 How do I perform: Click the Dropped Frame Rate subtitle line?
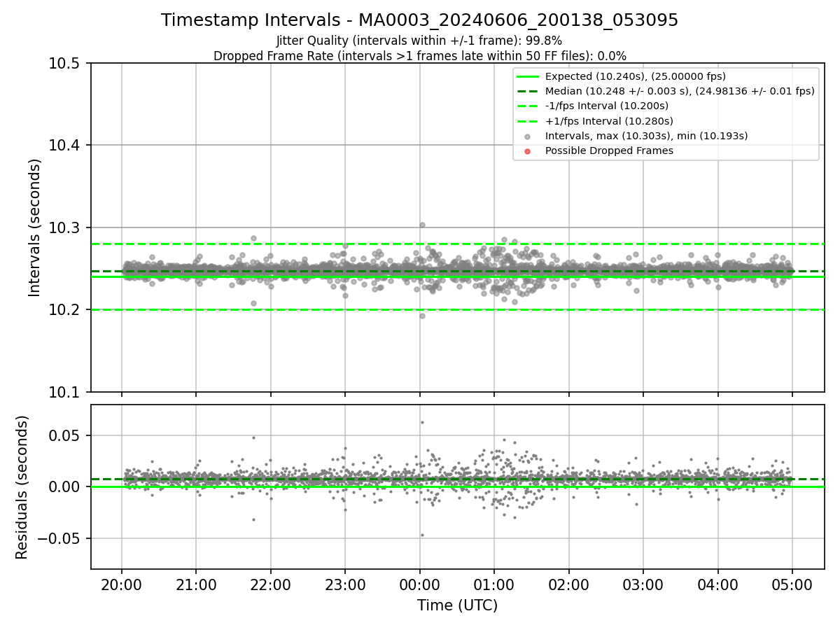(420, 55)
